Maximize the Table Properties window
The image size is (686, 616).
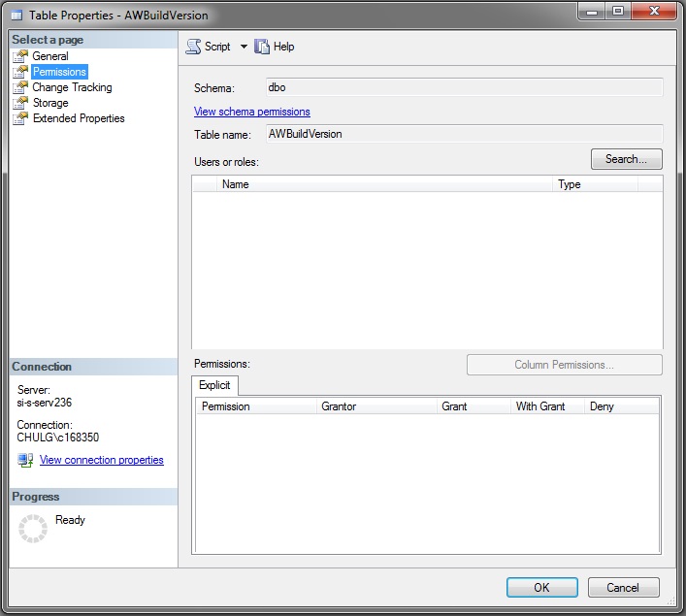click(x=618, y=11)
